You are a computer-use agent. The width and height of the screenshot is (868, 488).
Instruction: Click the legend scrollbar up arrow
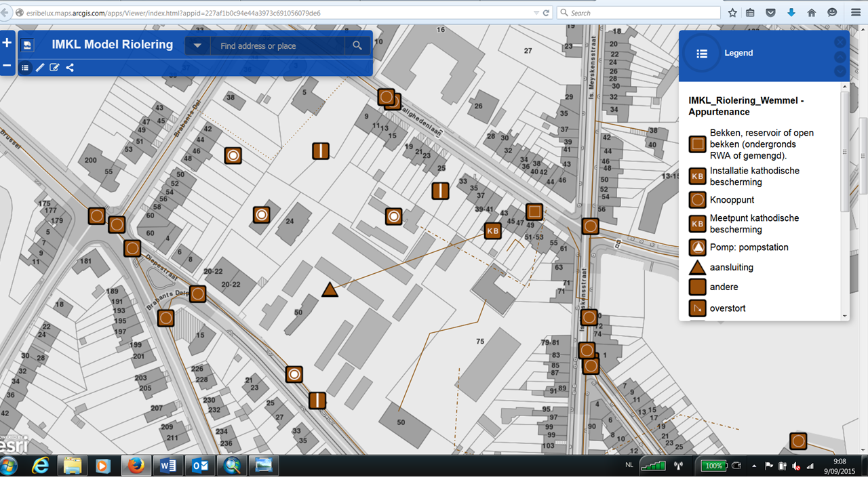[x=845, y=86]
